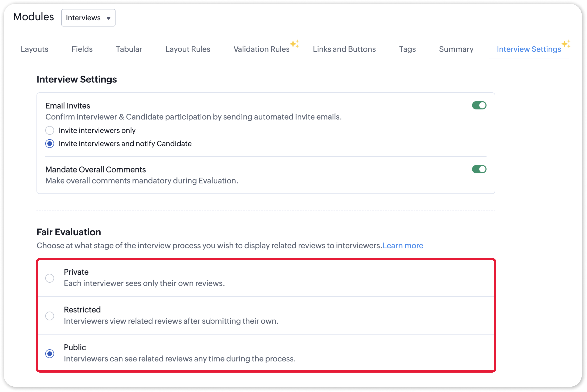Open Links and Buttons tab
The height and width of the screenshot is (392, 587).
point(344,49)
